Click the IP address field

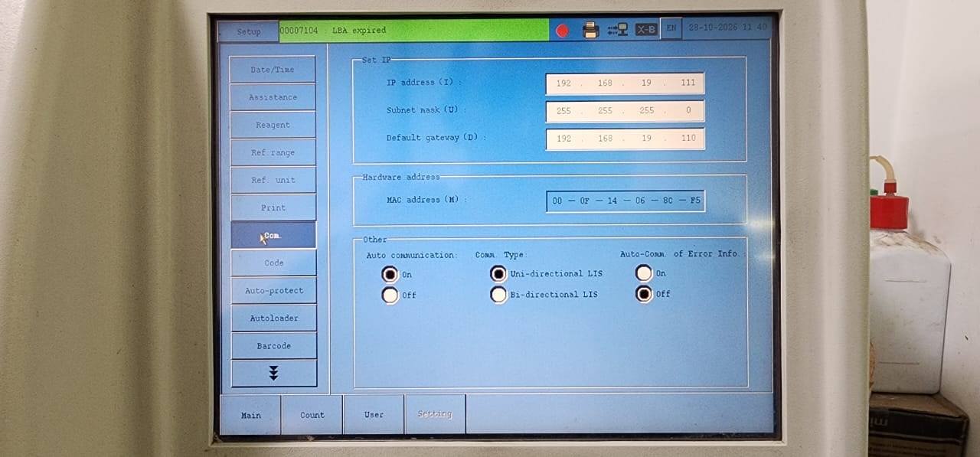[x=625, y=83]
